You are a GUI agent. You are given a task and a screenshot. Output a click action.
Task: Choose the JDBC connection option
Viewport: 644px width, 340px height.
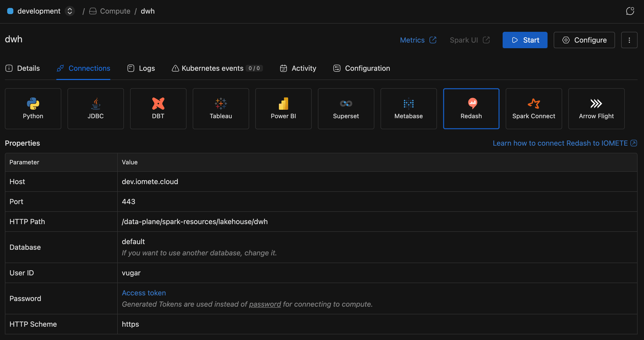[95, 109]
